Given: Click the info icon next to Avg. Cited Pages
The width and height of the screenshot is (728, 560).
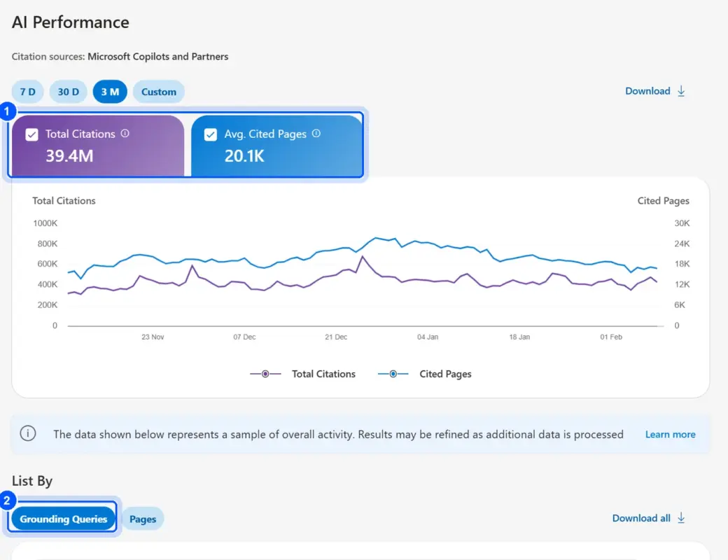Looking at the screenshot, I should (316, 133).
